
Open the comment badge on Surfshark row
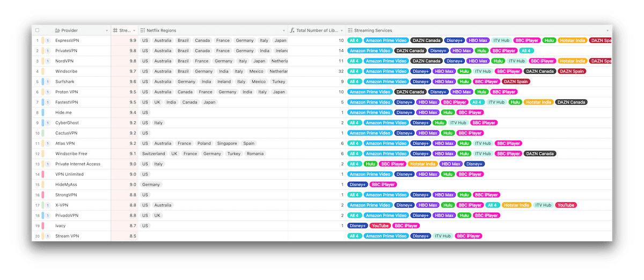coord(47,82)
